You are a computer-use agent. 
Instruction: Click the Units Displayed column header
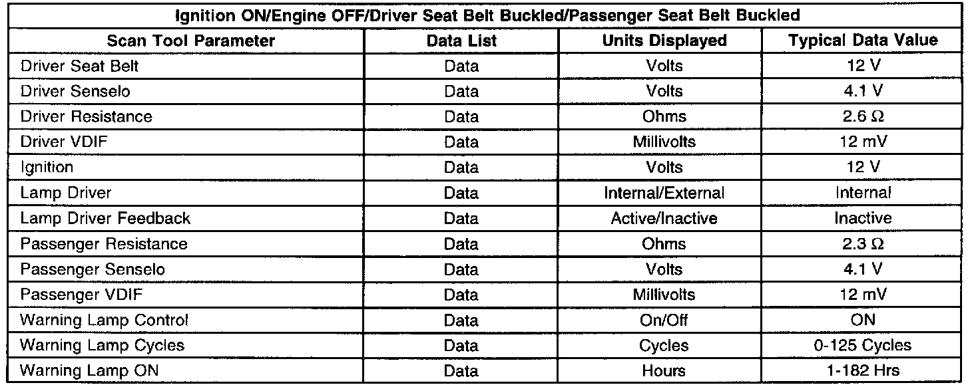coord(664,41)
